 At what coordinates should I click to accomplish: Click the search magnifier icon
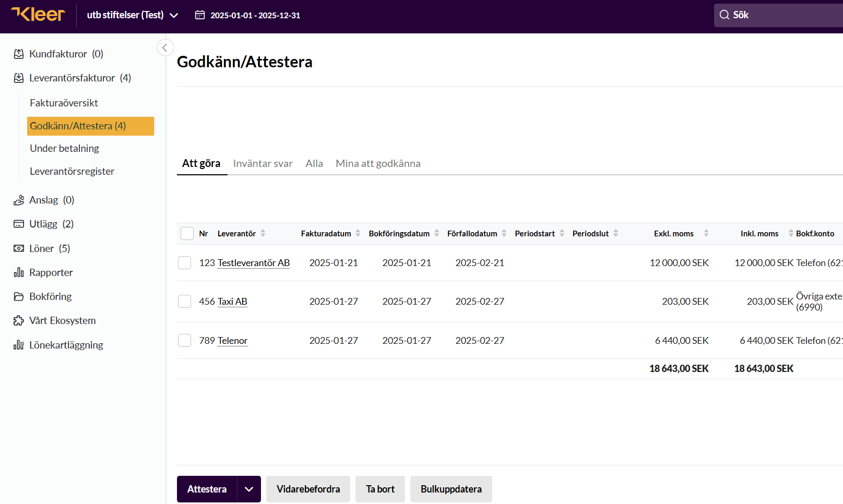pos(725,15)
